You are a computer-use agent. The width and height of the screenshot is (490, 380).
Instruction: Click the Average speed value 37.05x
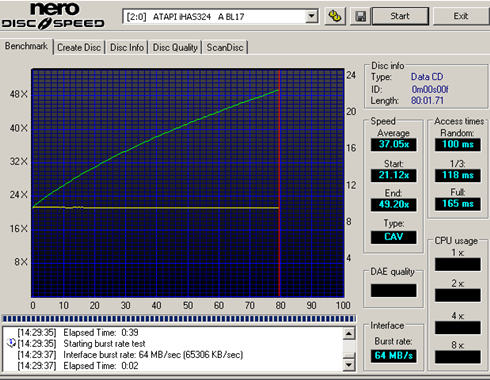pyautogui.click(x=394, y=144)
